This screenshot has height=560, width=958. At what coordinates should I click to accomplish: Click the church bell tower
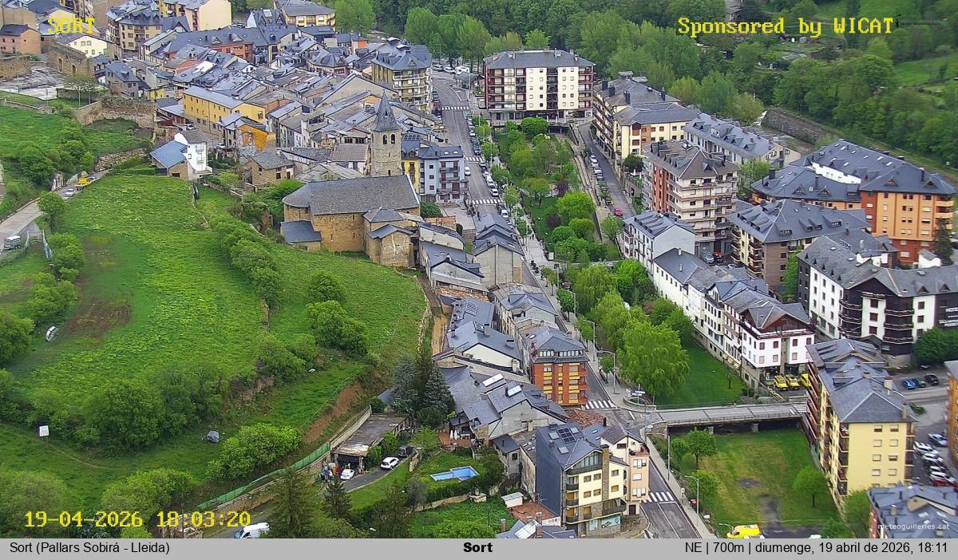point(386,140)
